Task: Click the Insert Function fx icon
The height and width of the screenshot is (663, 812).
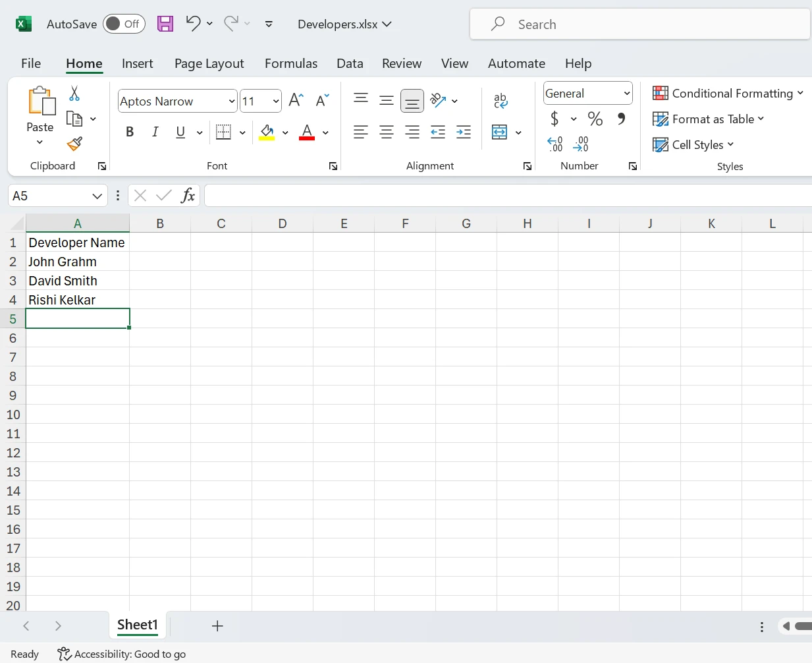Action: tap(188, 195)
